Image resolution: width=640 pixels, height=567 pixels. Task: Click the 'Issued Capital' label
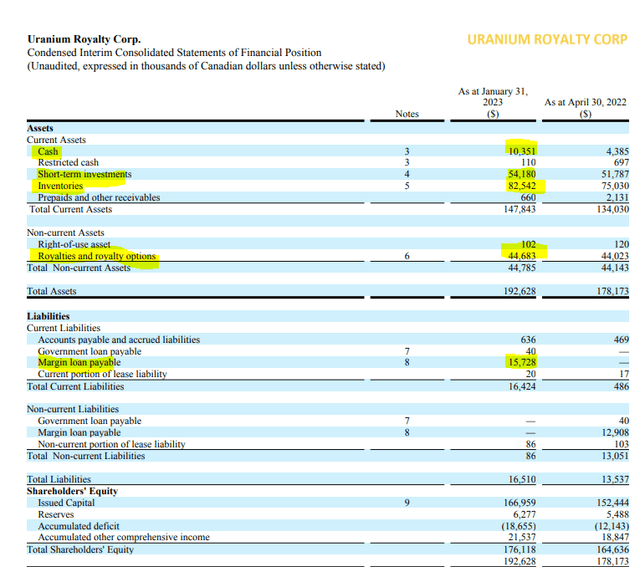66,503
